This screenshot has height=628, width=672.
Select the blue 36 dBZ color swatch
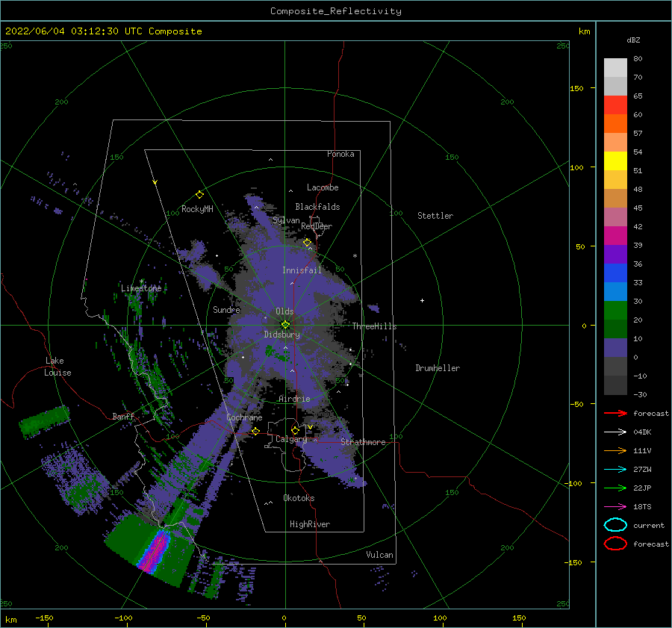615,273
